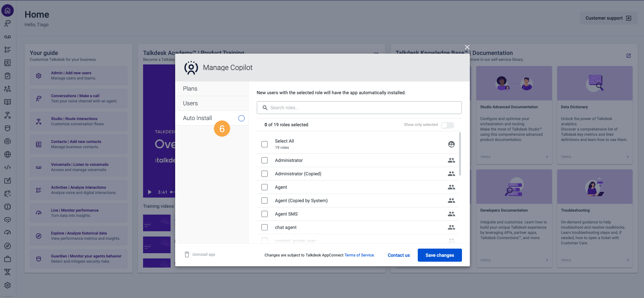Open the Terms of Service link
644x298 pixels.
click(359, 255)
